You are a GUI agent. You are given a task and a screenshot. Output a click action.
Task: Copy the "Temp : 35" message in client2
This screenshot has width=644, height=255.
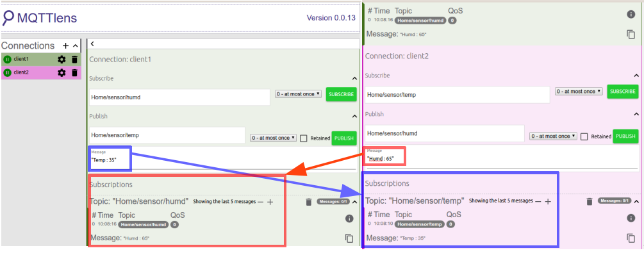tap(631, 238)
